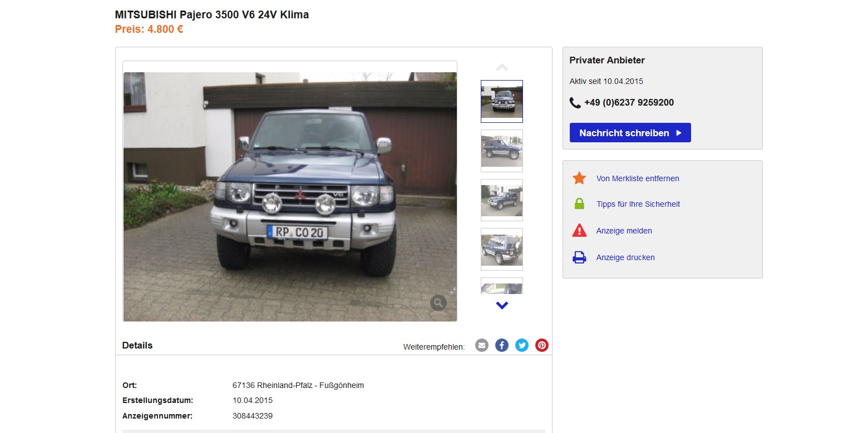Click the green padlock safety icon
Viewport: 868px width, 433px height.
pos(579,204)
